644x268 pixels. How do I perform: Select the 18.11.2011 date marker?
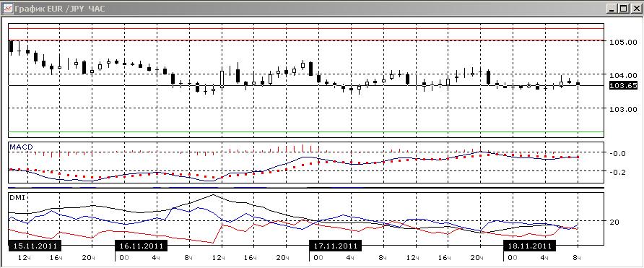530,246
